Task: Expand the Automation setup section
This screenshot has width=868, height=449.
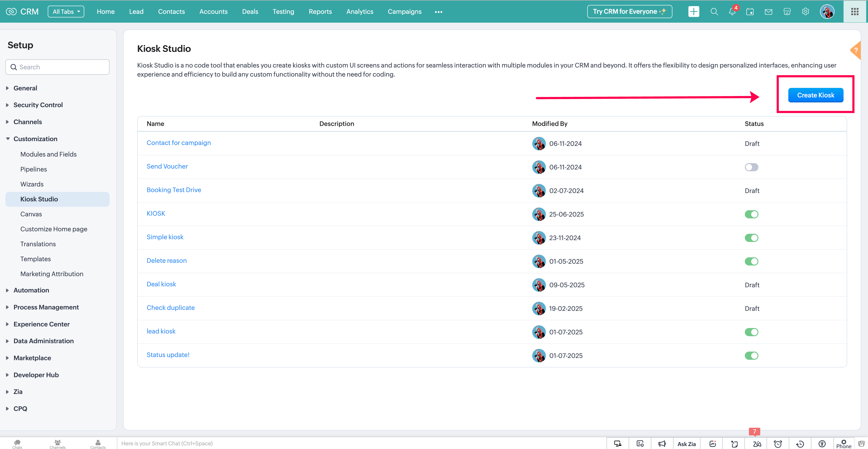Action: tap(31, 290)
